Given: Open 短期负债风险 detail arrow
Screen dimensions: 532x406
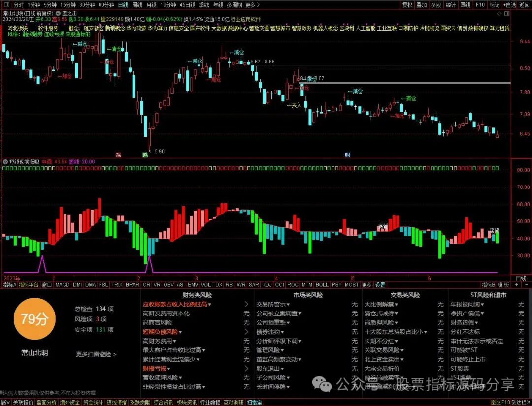Looking at the screenshot, I should tap(246, 332).
